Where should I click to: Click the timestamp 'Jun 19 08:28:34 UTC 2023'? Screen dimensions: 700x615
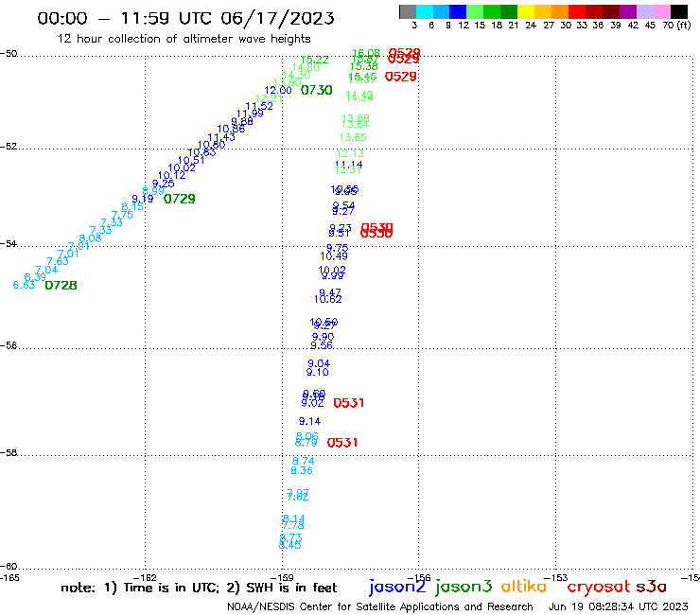[x=619, y=607]
